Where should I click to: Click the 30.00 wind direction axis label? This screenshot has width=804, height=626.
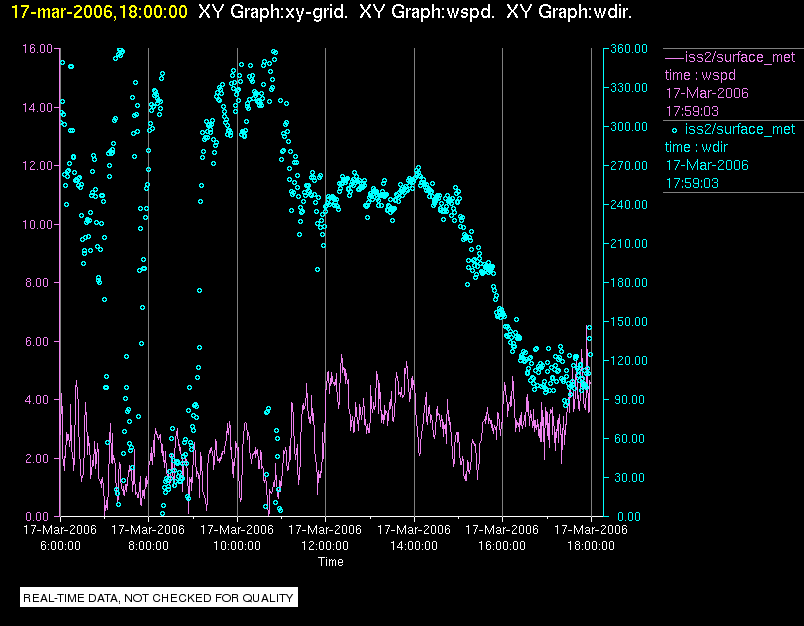pyautogui.click(x=631, y=477)
